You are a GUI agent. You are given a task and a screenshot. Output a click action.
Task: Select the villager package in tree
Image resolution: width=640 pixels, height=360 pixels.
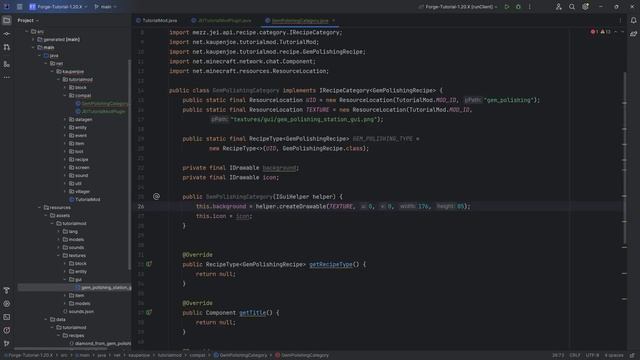tap(79, 191)
